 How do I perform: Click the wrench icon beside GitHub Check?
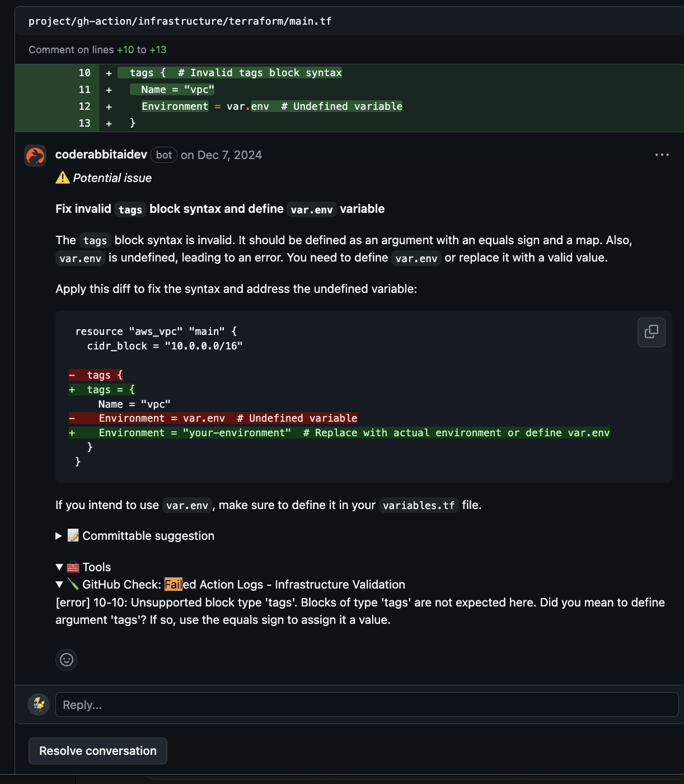point(73,584)
